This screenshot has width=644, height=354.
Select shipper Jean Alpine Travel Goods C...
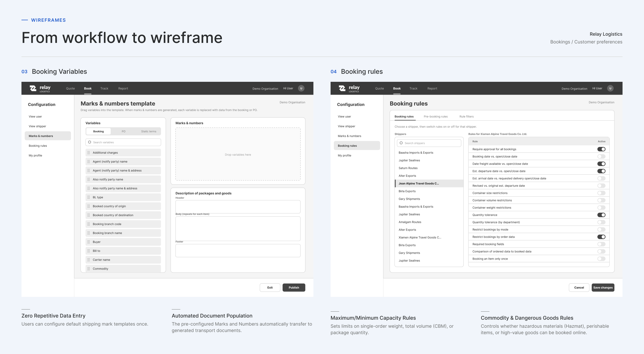click(429, 183)
